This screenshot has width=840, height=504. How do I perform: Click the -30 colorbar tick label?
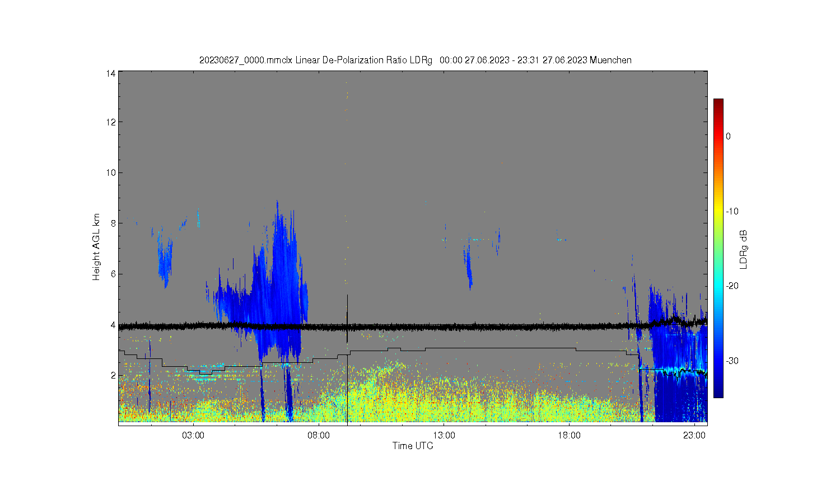(x=732, y=361)
